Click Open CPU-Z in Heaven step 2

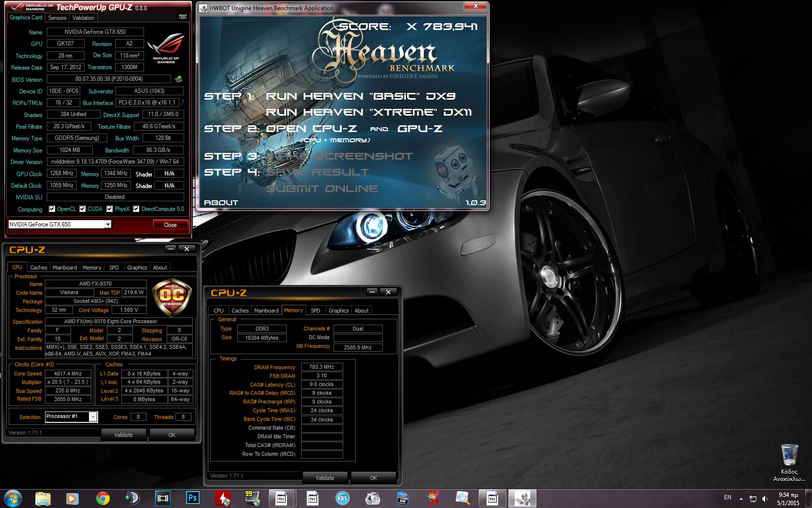[311, 128]
